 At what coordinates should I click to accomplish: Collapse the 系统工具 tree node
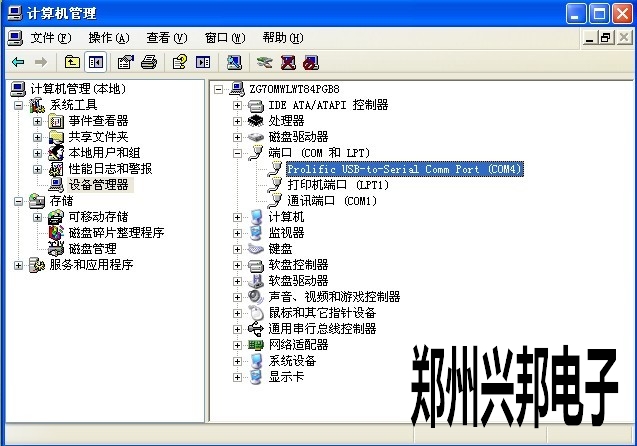click(18, 105)
